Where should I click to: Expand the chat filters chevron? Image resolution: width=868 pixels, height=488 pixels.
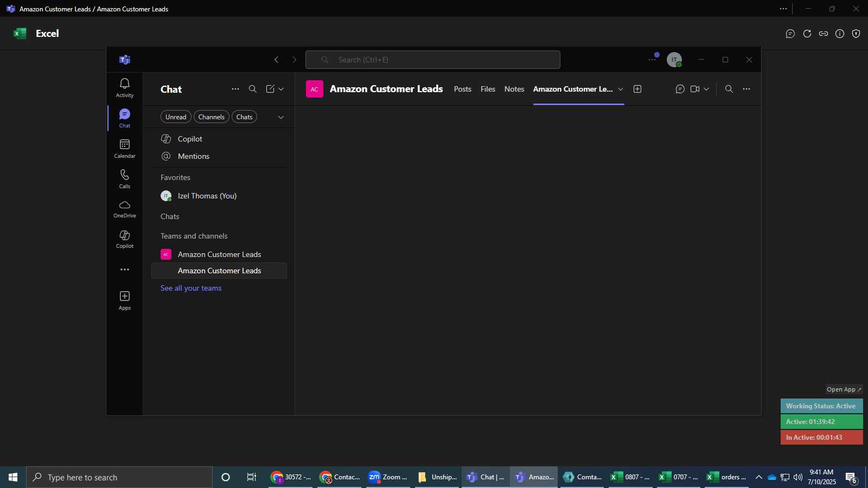click(281, 117)
